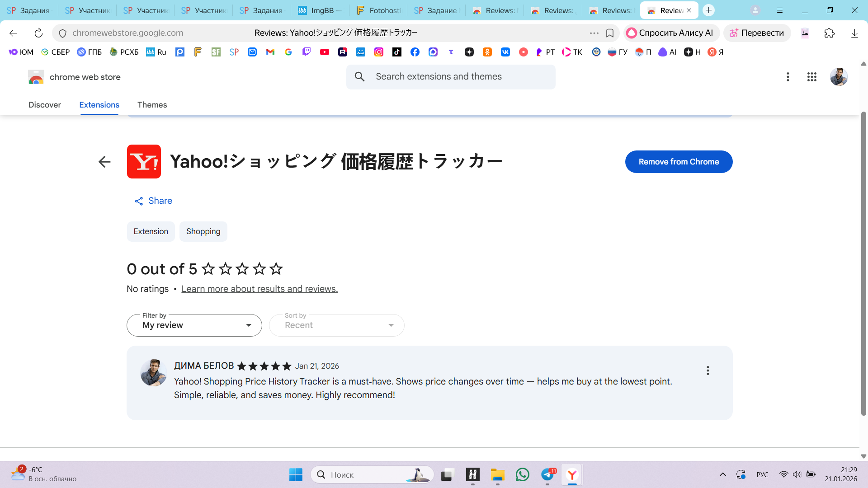This screenshot has width=868, height=488.
Task: Open Google apps grid icon
Action: click(811, 77)
